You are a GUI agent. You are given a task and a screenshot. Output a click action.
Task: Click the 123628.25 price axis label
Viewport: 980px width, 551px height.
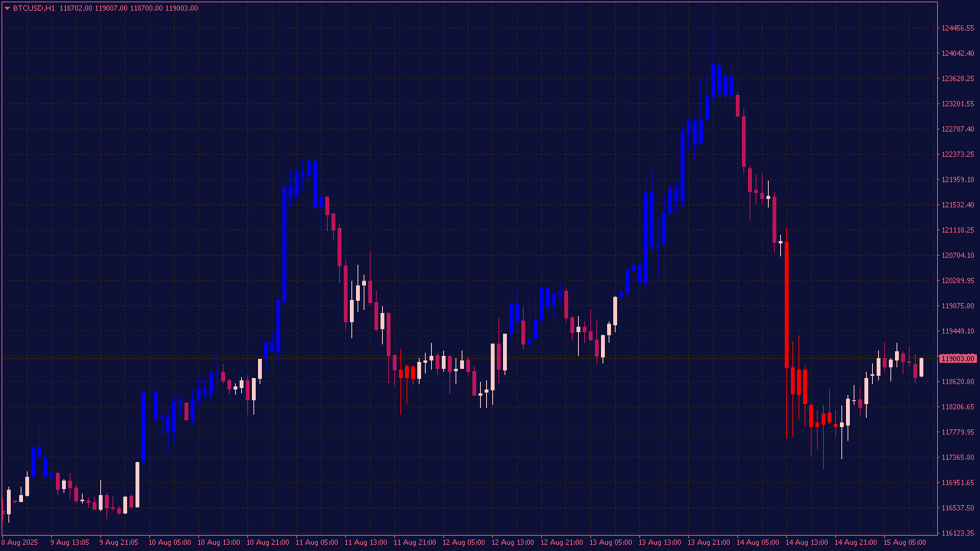[958, 79]
